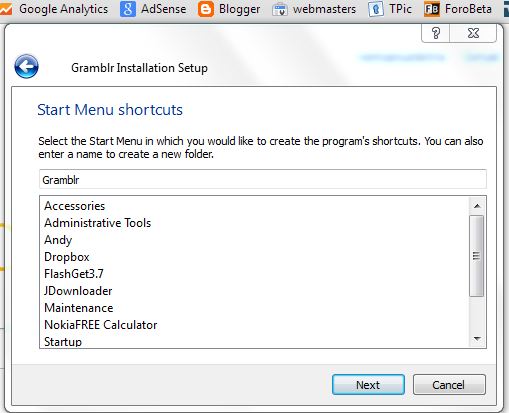Open the Blogger bookmark
This screenshot has width=509, height=413.
coord(229,9)
